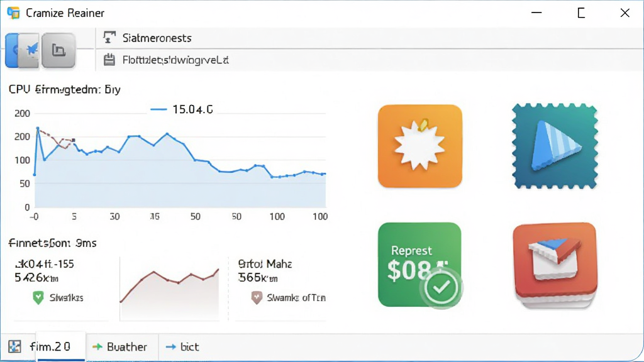Select the blue bird icon toolbar button
The width and height of the screenshot is (644, 362).
(x=30, y=50)
